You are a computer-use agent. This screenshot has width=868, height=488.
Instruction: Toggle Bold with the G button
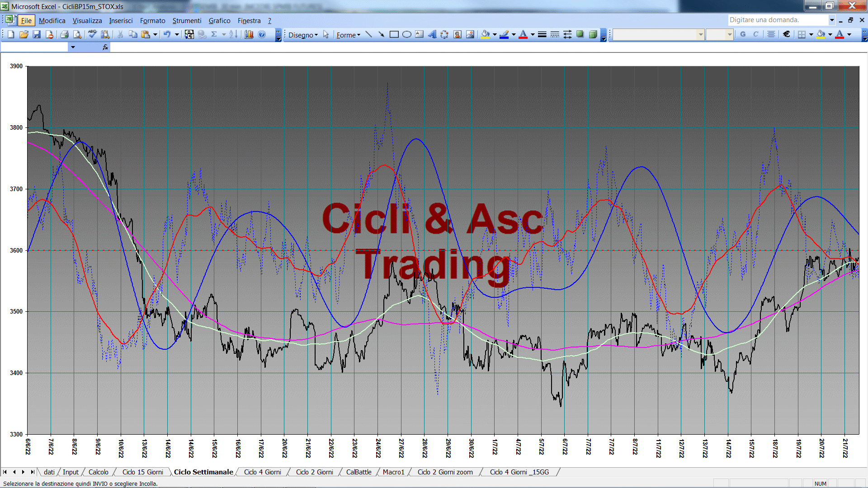click(x=743, y=34)
